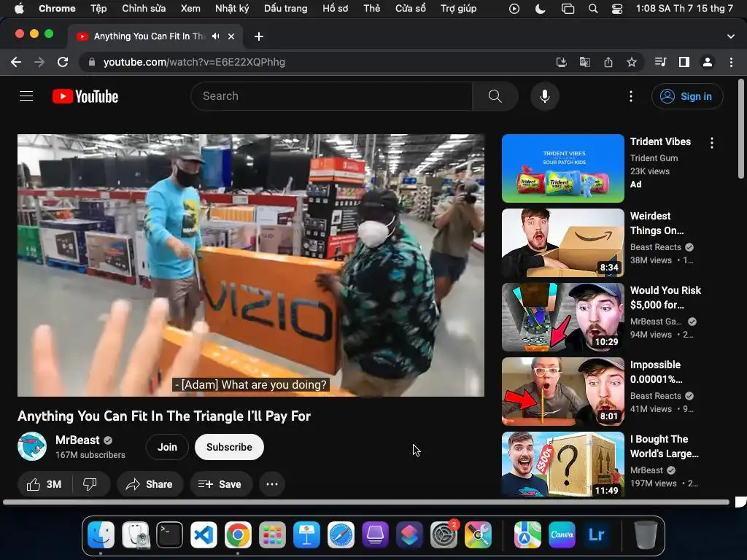Go to YouTube home via logo
Image resolution: width=747 pixels, height=560 pixels.
pos(85,96)
